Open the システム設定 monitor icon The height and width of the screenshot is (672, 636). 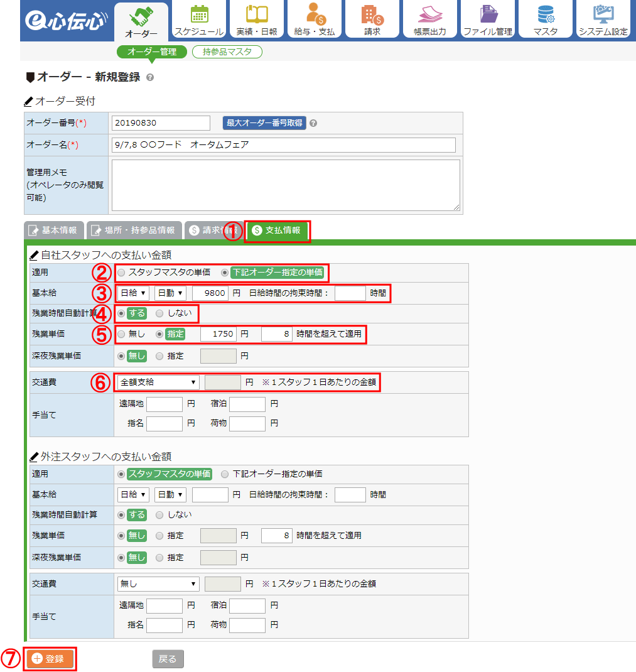tap(603, 19)
